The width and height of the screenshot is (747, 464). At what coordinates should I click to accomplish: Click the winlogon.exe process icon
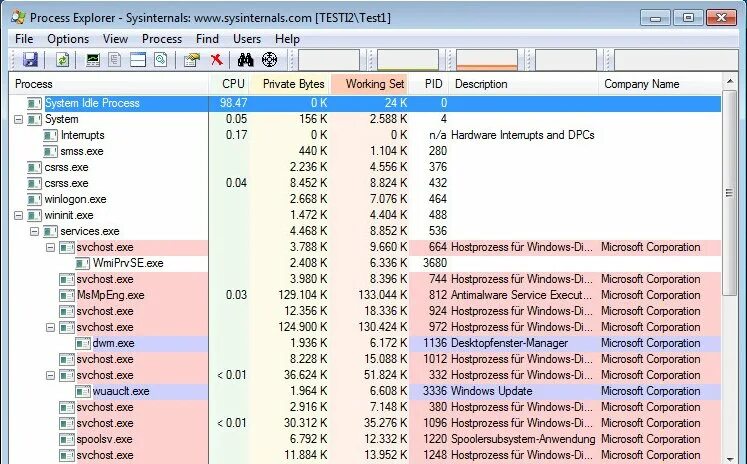pos(34,199)
